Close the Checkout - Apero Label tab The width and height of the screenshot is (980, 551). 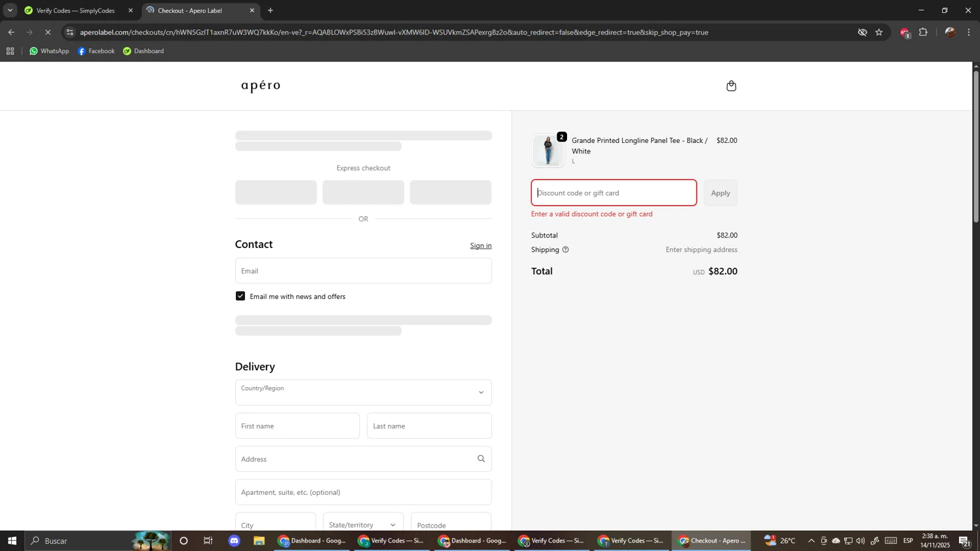pyautogui.click(x=252, y=10)
